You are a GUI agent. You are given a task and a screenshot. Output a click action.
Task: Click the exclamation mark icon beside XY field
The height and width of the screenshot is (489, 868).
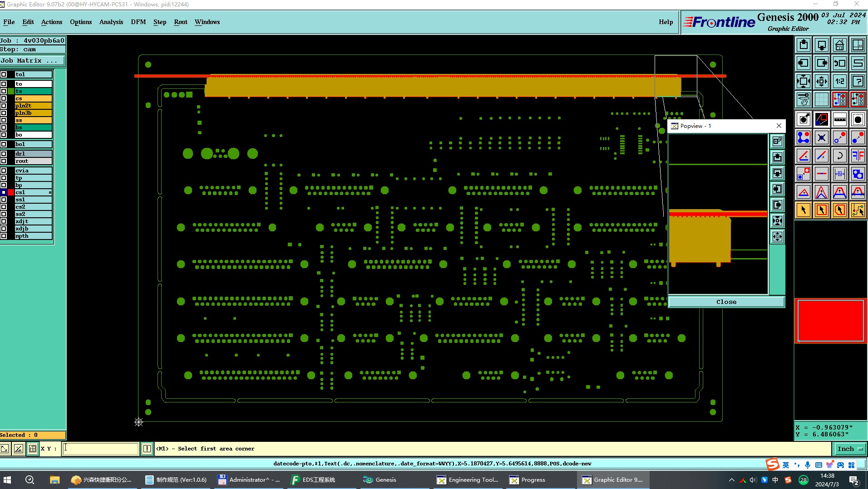(147, 449)
